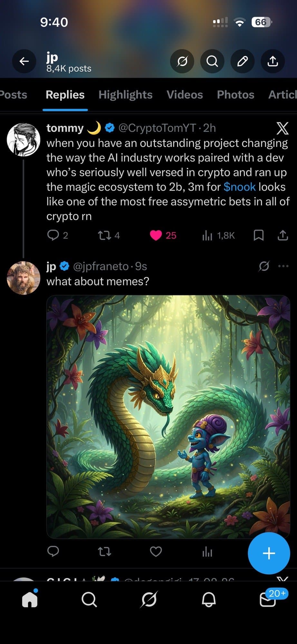Share jp's profile via header share icon
The width and height of the screenshot is (297, 644).
pos(273,61)
